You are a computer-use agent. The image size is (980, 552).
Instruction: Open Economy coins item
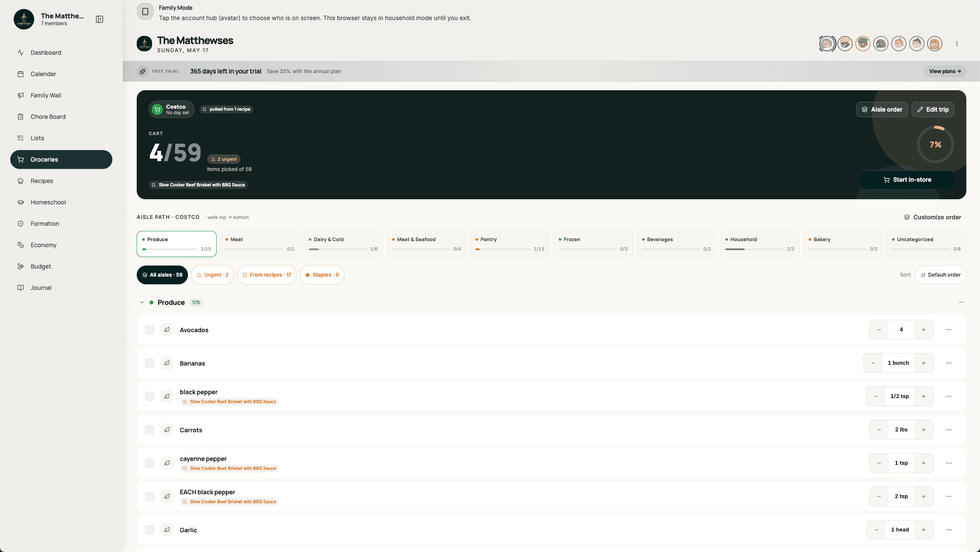pos(61,245)
